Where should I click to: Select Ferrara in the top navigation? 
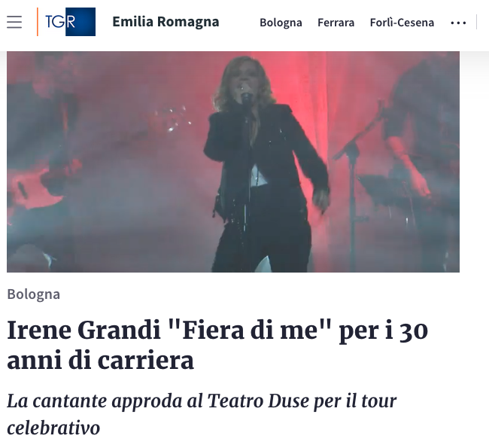pos(336,23)
